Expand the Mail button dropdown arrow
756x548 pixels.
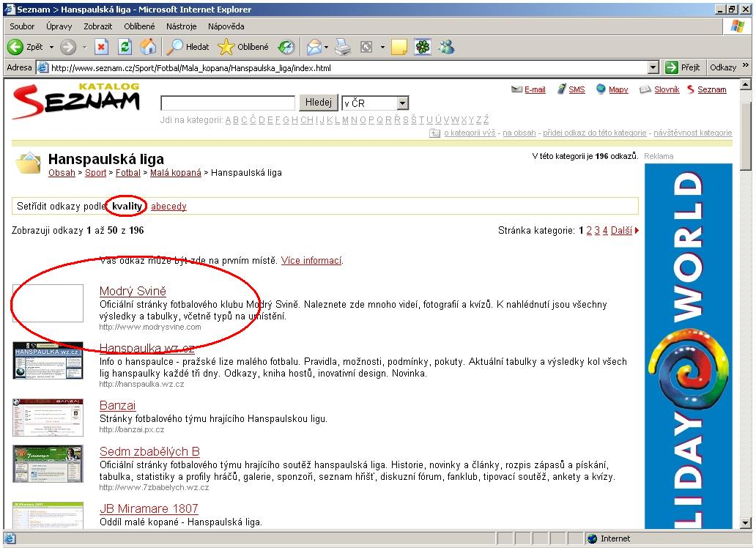[327, 48]
